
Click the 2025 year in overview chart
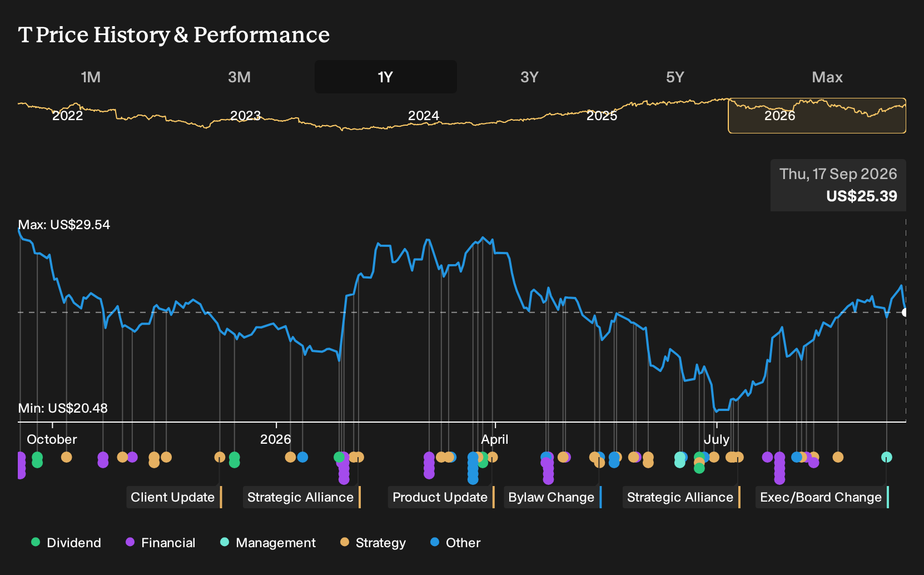click(x=602, y=116)
